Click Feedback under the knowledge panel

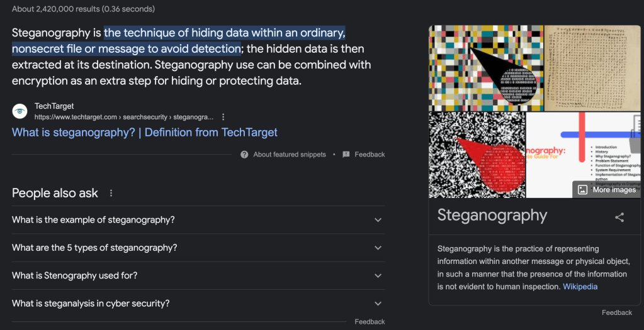[x=617, y=313]
